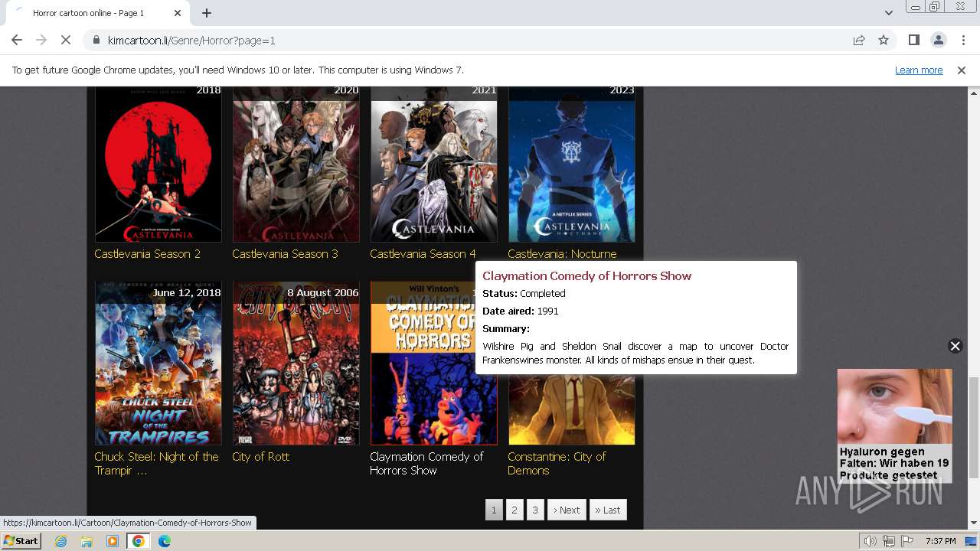Open Windows Explorer folder from taskbar
Viewport: 980px width, 551px height.
pos(87,541)
